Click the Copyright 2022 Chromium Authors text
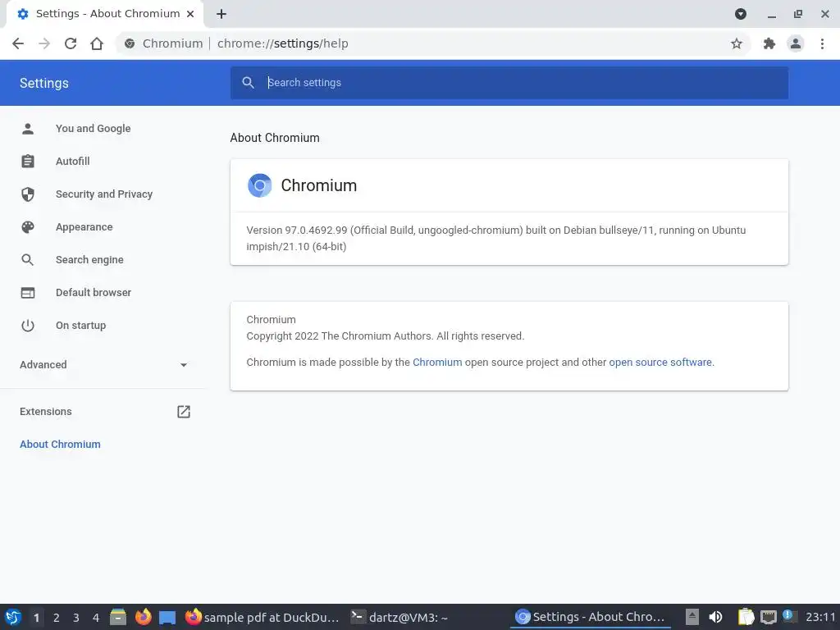The image size is (840, 630). click(386, 336)
